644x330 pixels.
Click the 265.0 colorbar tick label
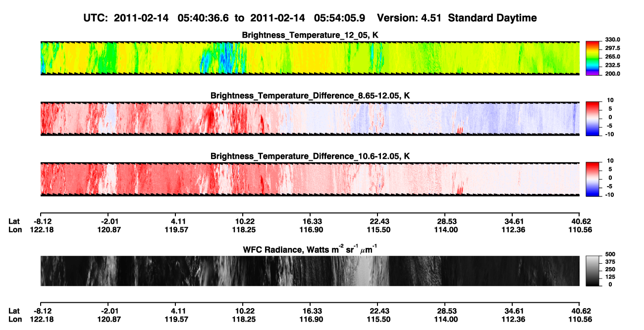pos(613,56)
